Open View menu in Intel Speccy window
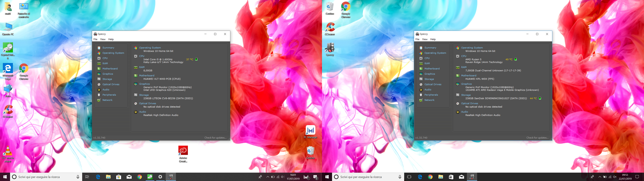 103,39
